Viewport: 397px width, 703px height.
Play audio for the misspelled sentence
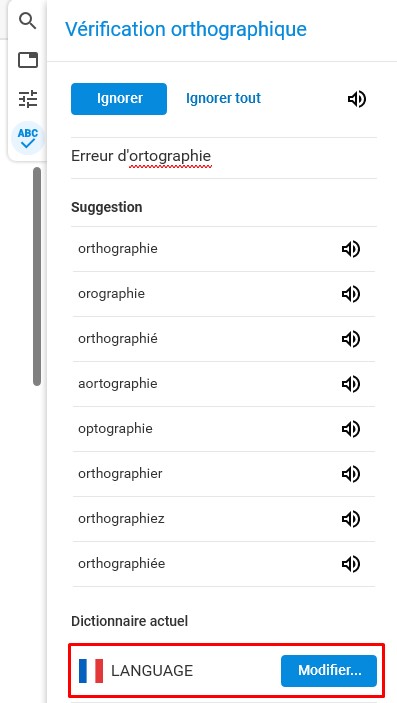click(357, 99)
